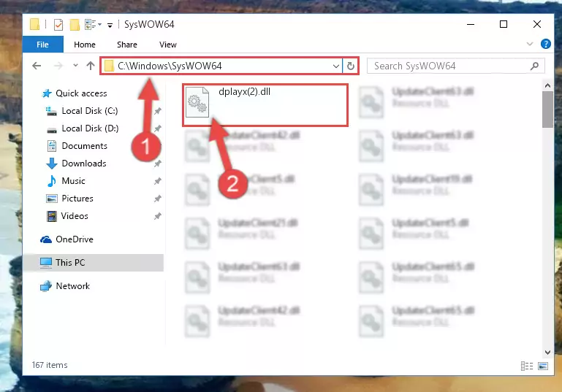Click the folder icon in title bar
The width and height of the screenshot is (562, 392).
click(34, 24)
